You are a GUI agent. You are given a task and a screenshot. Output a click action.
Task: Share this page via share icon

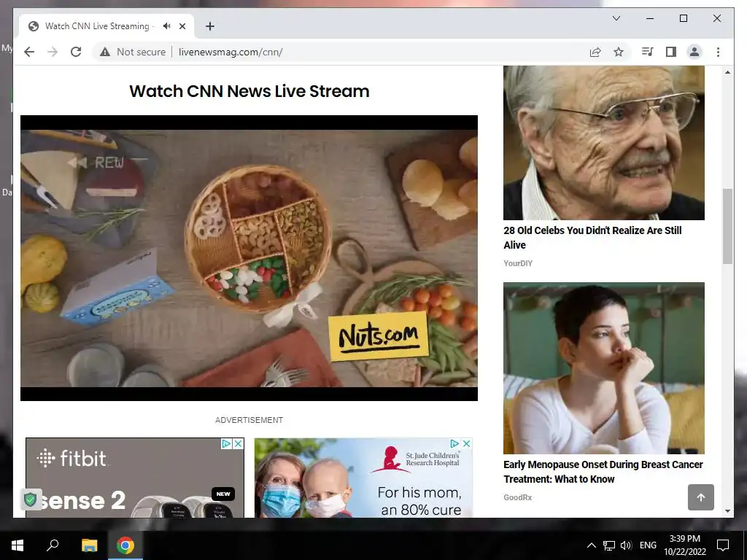pyautogui.click(x=595, y=52)
